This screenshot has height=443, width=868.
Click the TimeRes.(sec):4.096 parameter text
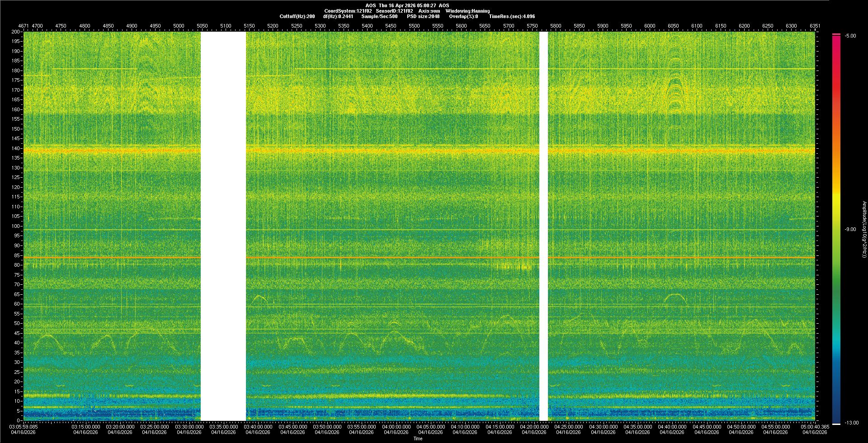(512, 16)
